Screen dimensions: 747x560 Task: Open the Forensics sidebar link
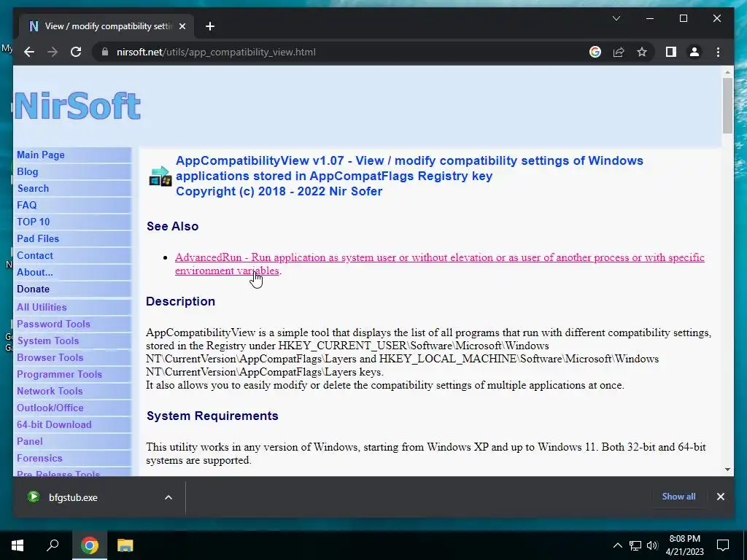(x=39, y=458)
